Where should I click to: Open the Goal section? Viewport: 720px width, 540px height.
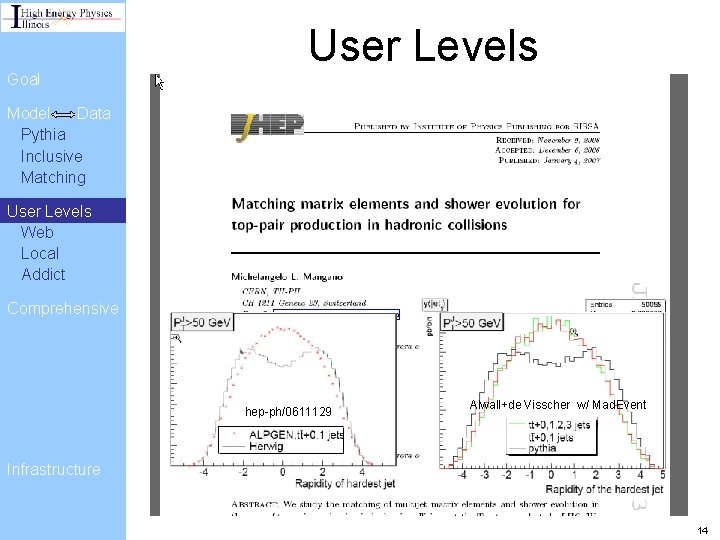23,79
